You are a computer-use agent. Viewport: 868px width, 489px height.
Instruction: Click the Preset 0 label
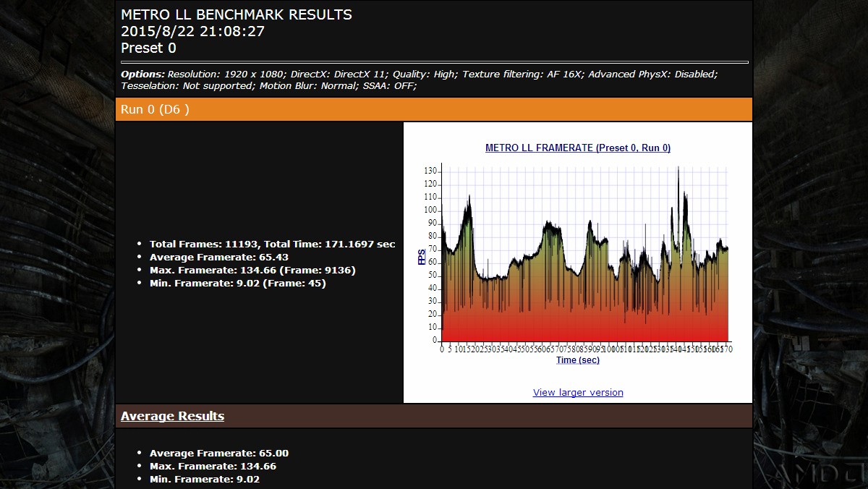(148, 48)
